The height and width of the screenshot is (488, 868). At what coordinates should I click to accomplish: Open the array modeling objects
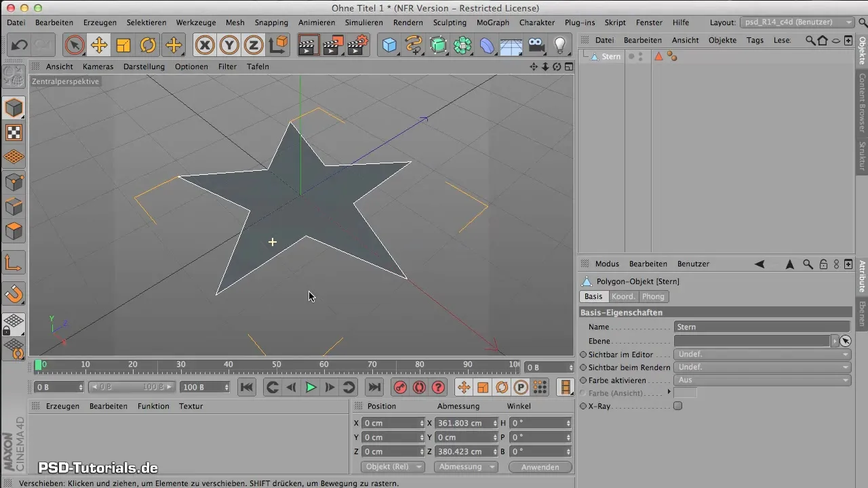462,45
